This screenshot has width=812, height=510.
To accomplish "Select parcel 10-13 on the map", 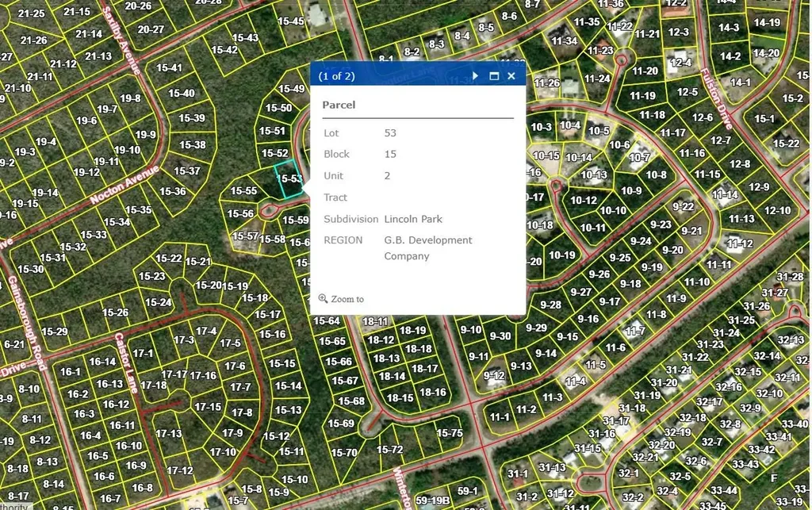I will coord(594,175).
